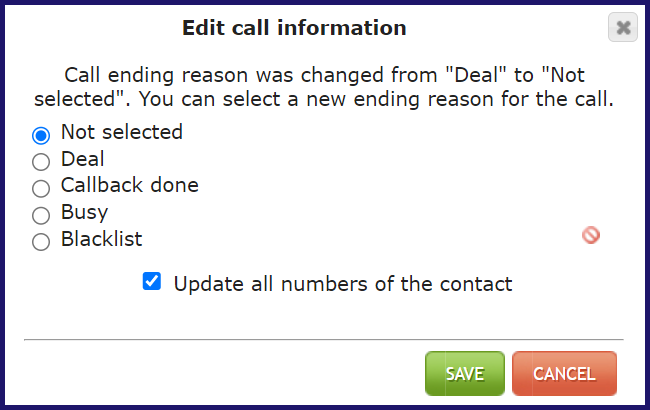Click the red prohibited icon beside Blacklist
650x410 pixels.
point(591,235)
